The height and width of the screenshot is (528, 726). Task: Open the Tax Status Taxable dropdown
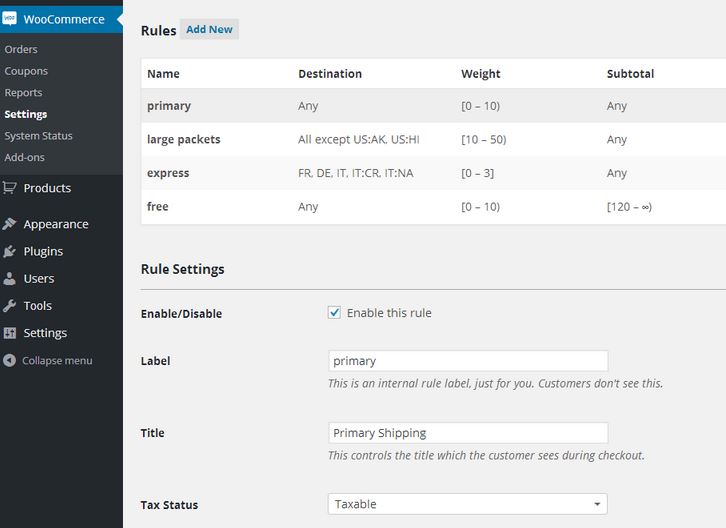tap(468, 504)
